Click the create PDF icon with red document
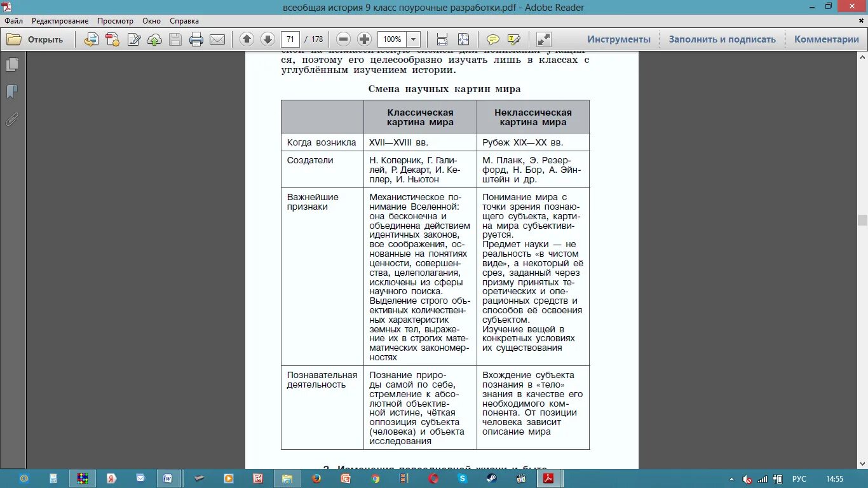 tap(113, 39)
